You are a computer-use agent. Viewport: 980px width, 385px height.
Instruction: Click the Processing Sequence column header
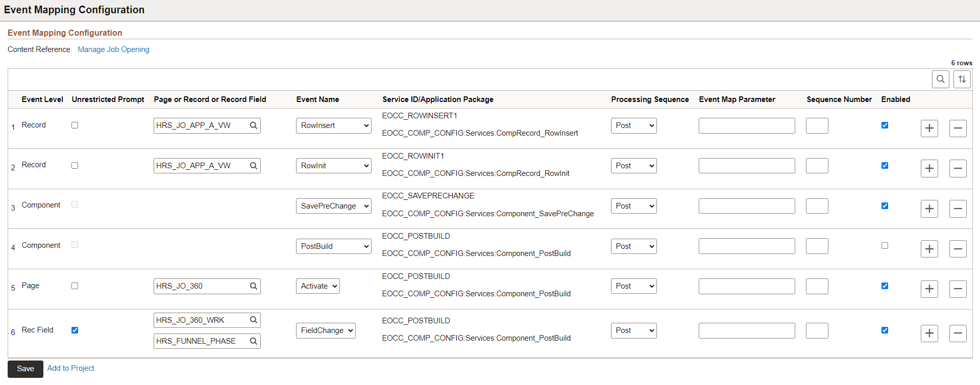point(650,99)
